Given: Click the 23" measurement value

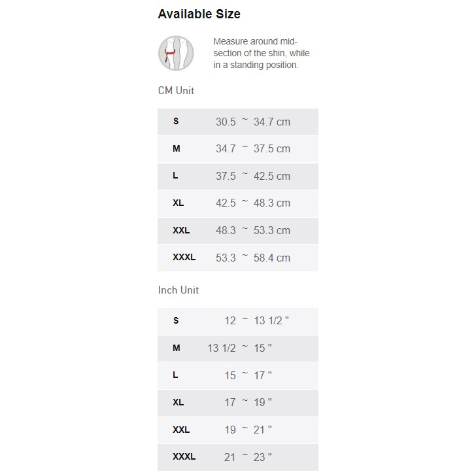Looking at the screenshot, I should (x=263, y=457).
